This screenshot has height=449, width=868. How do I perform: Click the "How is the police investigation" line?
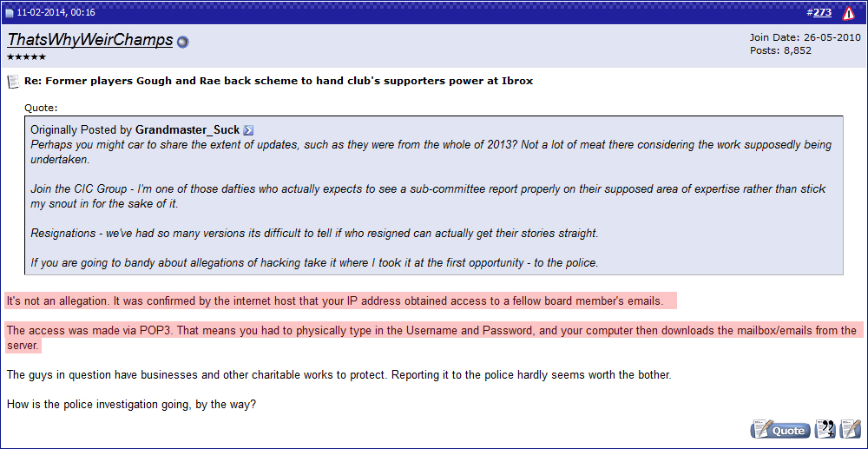(x=131, y=404)
